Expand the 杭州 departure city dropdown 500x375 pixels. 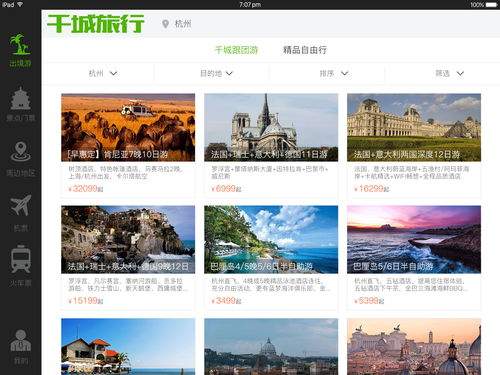coord(103,73)
